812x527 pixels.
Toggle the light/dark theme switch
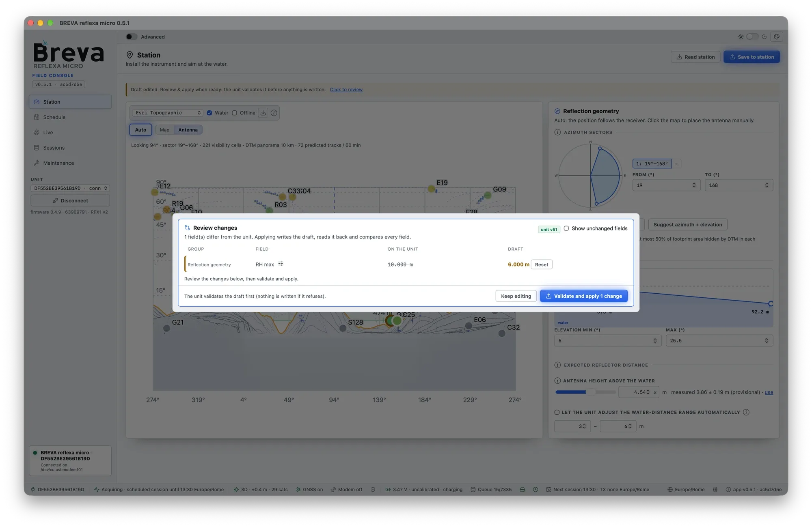coord(752,37)
